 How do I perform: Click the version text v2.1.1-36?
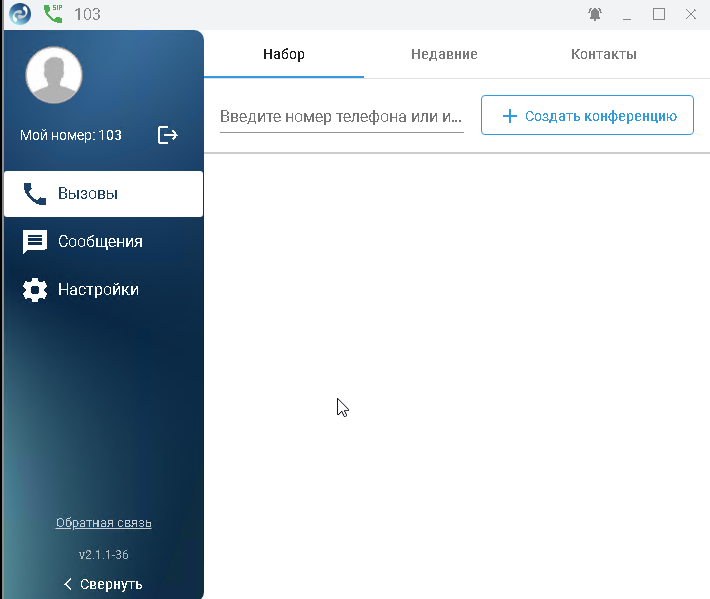[x=104, y=555]
